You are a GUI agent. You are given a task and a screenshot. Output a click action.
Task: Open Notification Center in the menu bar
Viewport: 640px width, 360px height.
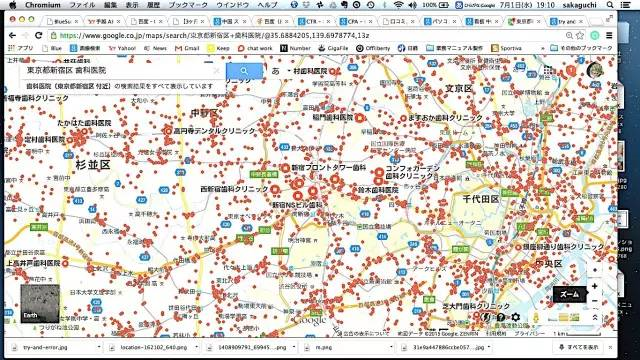[x=625, y=5]
